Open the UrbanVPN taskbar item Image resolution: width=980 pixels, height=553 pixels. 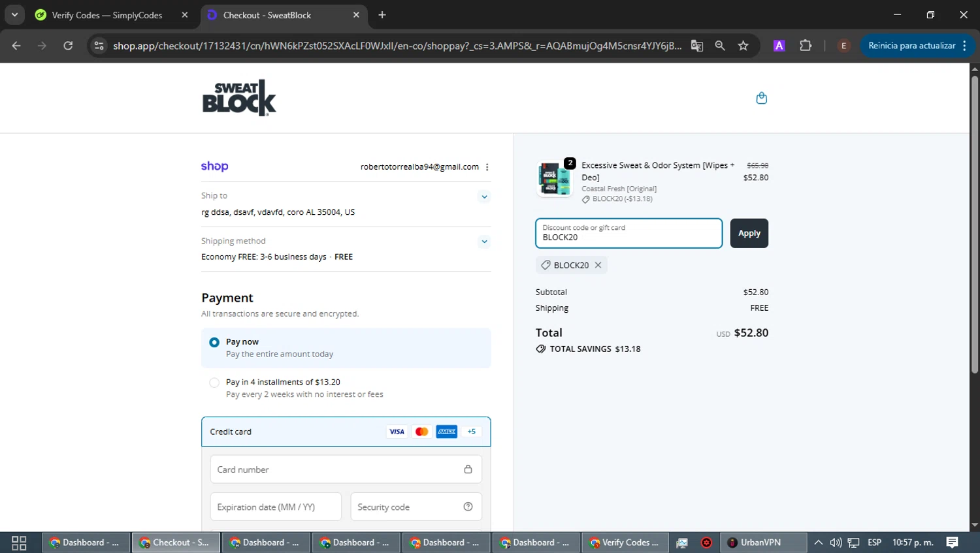764,543
